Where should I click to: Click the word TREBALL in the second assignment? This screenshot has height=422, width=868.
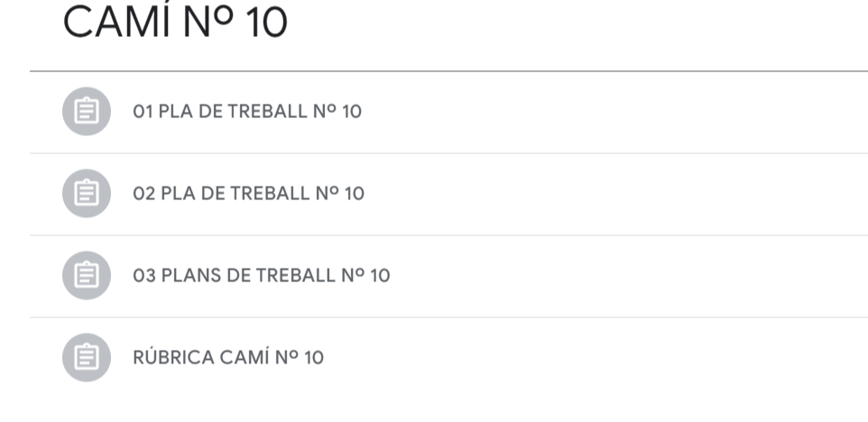point(269,193)
